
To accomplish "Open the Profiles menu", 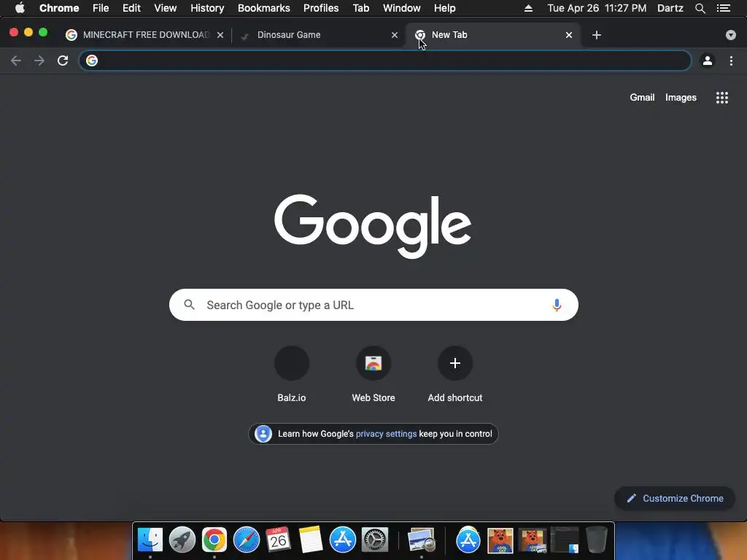I will click(x=321, y=8).
